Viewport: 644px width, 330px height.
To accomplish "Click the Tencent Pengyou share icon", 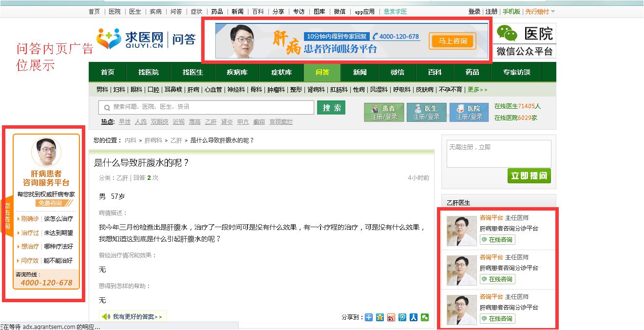I will point(402,317).
